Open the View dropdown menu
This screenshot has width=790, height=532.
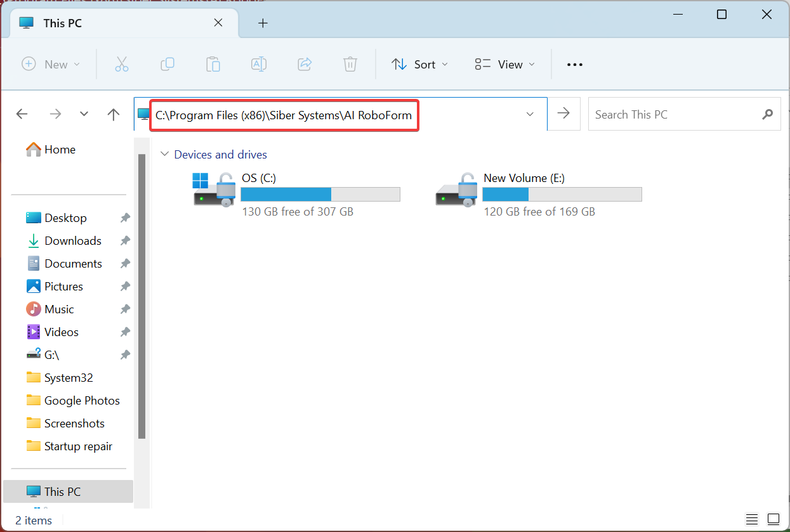(505, 64)
